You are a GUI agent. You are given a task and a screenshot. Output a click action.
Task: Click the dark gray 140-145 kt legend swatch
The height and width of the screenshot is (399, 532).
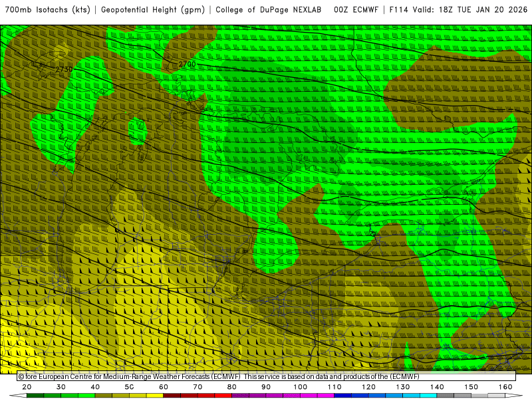[446, 396]
